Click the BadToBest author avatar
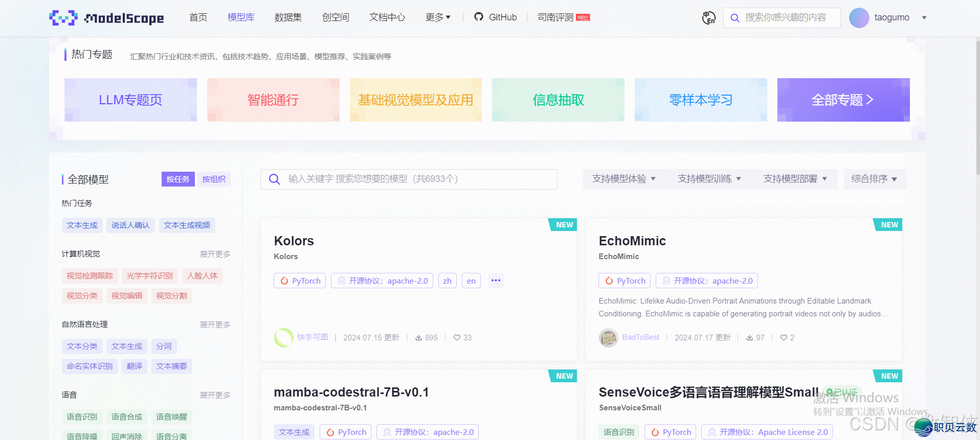Screen dimensions: 980x440 point(608,338)
